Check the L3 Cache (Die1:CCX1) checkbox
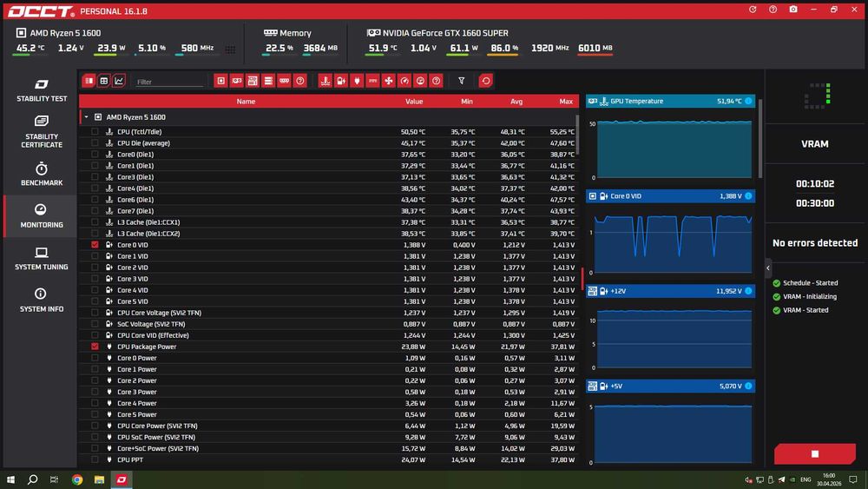This screenshot has height=489, width=868. (x=95, y=222)
